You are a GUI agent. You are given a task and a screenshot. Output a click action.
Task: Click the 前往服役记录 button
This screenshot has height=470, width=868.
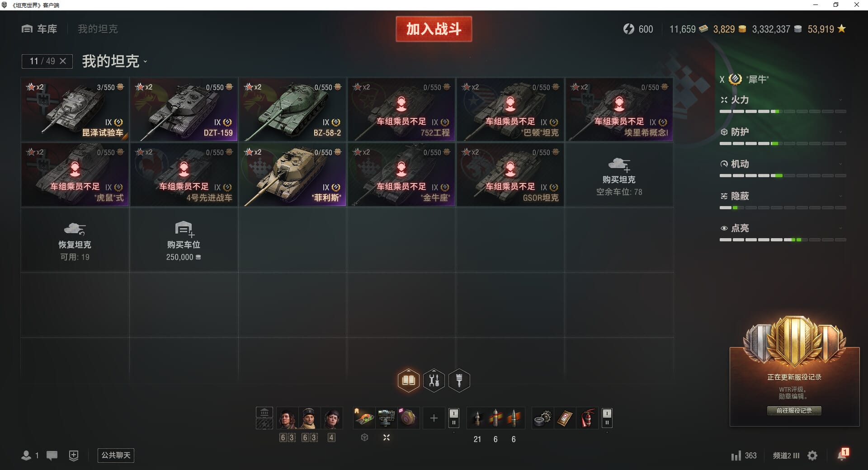(794, 410)
